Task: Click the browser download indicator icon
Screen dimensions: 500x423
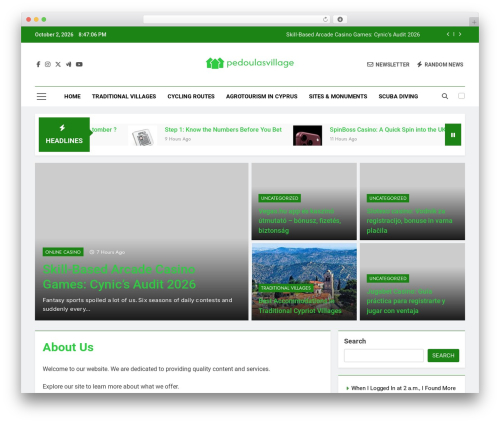Action: [340, 19]
